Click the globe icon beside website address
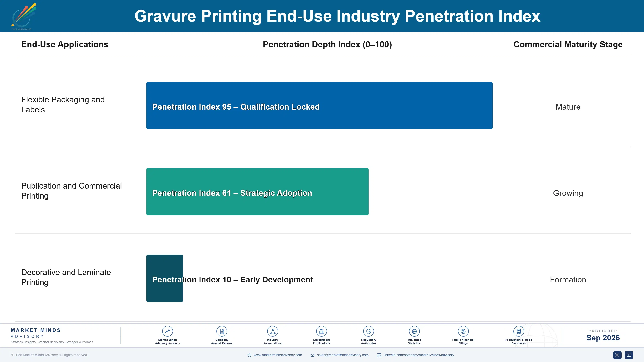 pos(249,355)
